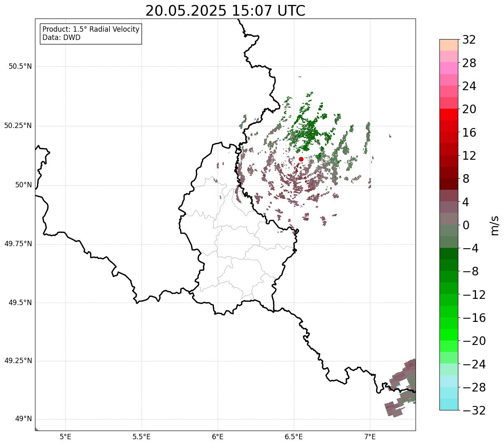This screenshot has width=504, height=445.
Task: Click the colorbar tick label 32
Action: (469, 40)
